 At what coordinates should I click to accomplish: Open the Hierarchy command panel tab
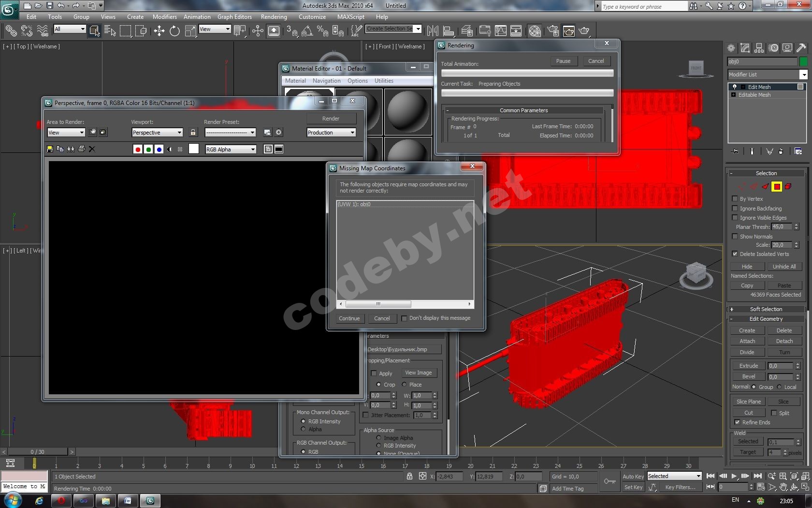pyautogui.click(x=759, y=48)
